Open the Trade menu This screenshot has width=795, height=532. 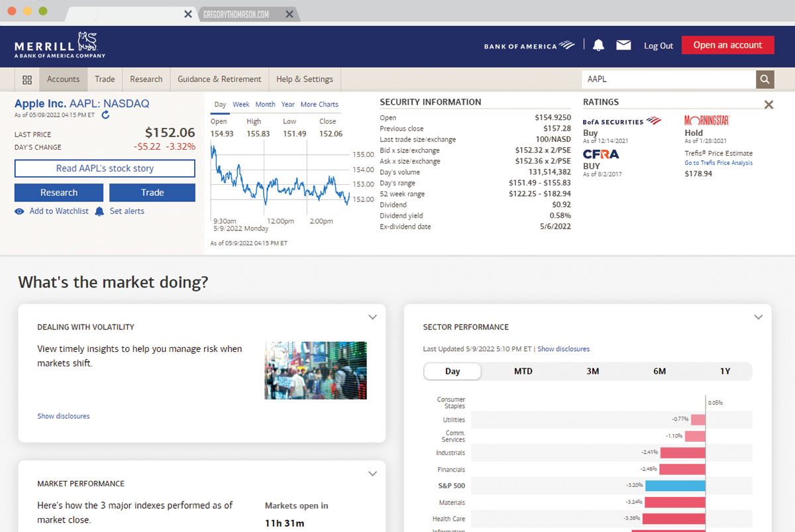click(x=105, y=80)
